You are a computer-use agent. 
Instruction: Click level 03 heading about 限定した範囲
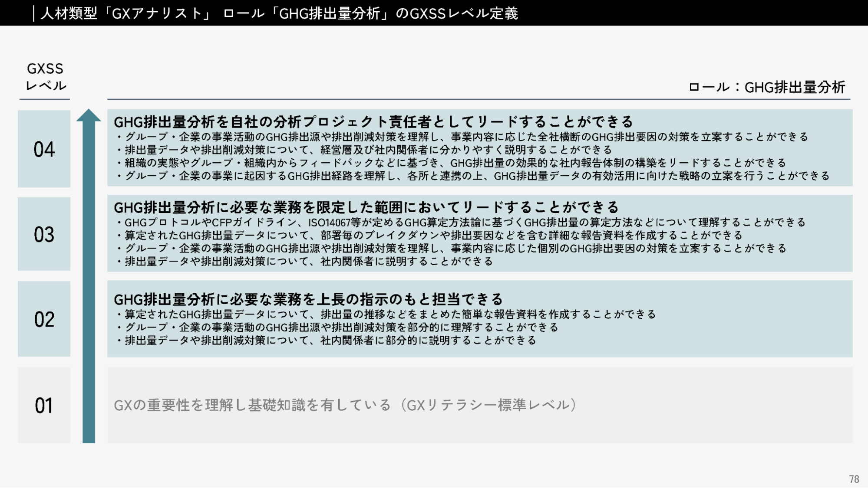366,207
